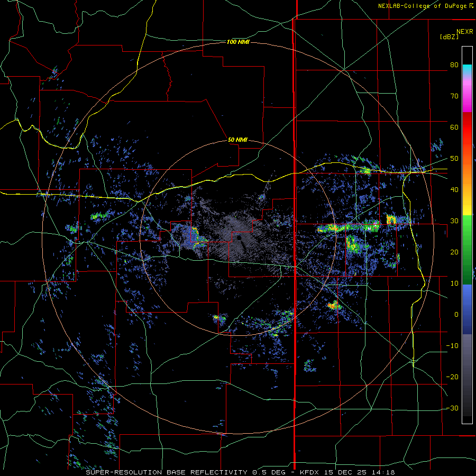Screen dimensions: 476x476
Task: Click the 80 dBZ scale value
Action: 454,65
